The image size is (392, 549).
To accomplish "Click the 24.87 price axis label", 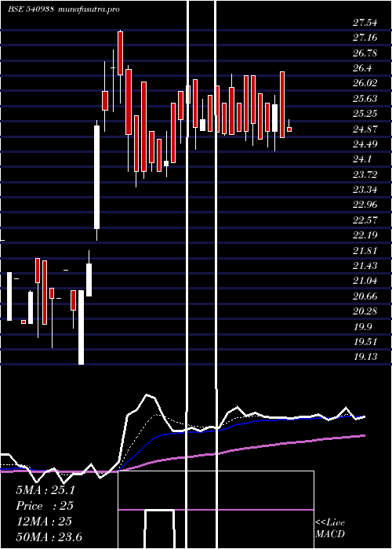I will click(x=365, y=129).
